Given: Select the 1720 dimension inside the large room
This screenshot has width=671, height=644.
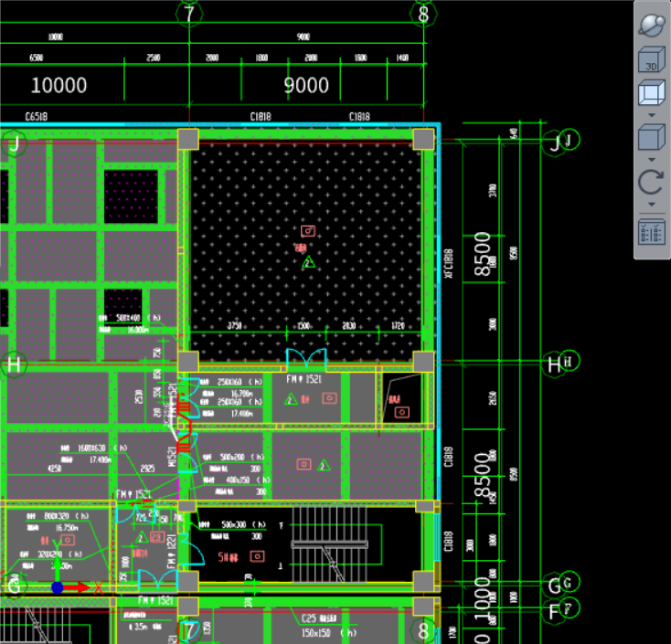Looking at the screenshot, I should (398, 326).
